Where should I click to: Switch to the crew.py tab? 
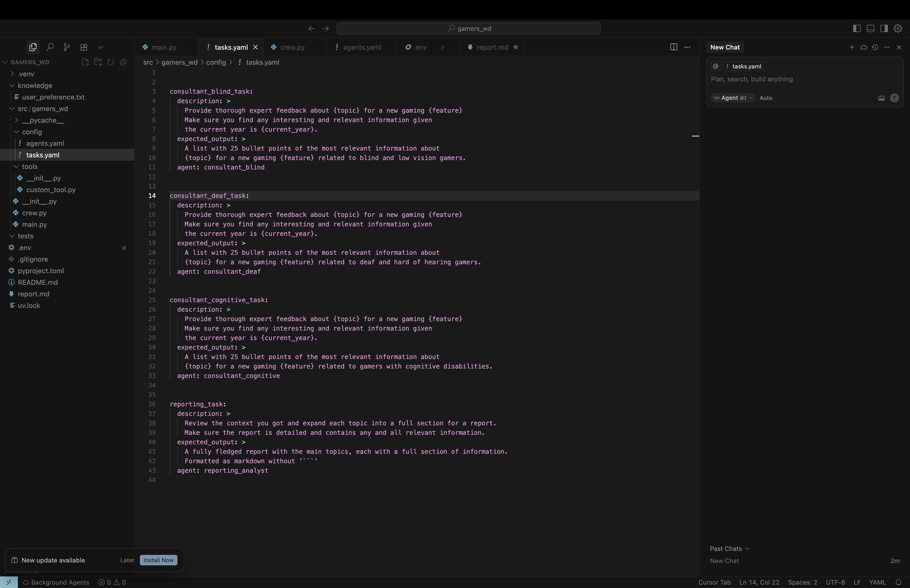[x=292, y=47]
